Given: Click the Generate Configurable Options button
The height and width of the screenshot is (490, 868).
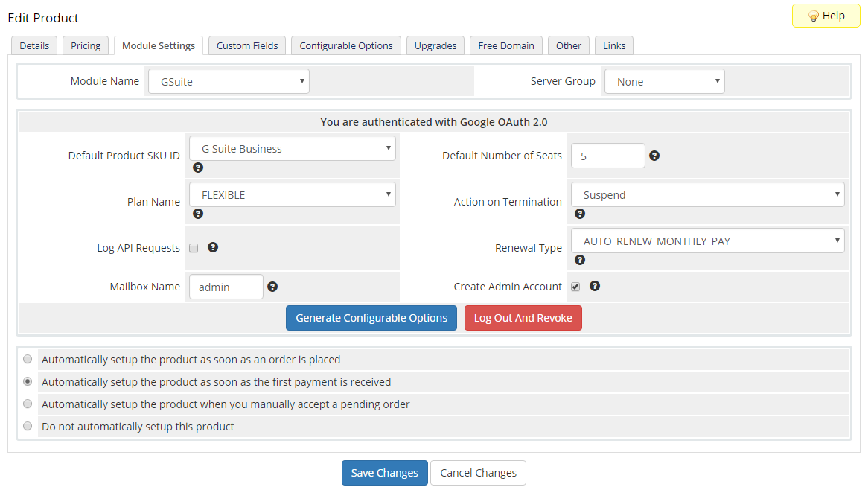Looking at the screenshot, I should click(371, 318).
